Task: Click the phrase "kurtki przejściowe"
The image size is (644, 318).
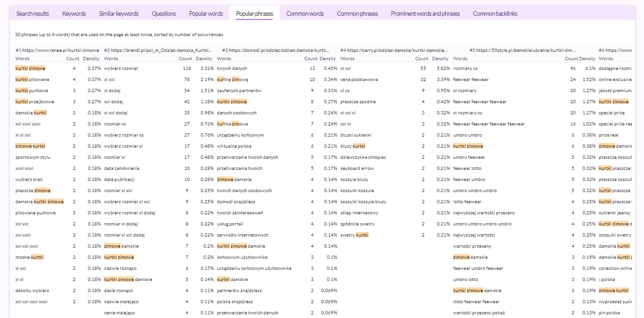Action: [35, 102]
